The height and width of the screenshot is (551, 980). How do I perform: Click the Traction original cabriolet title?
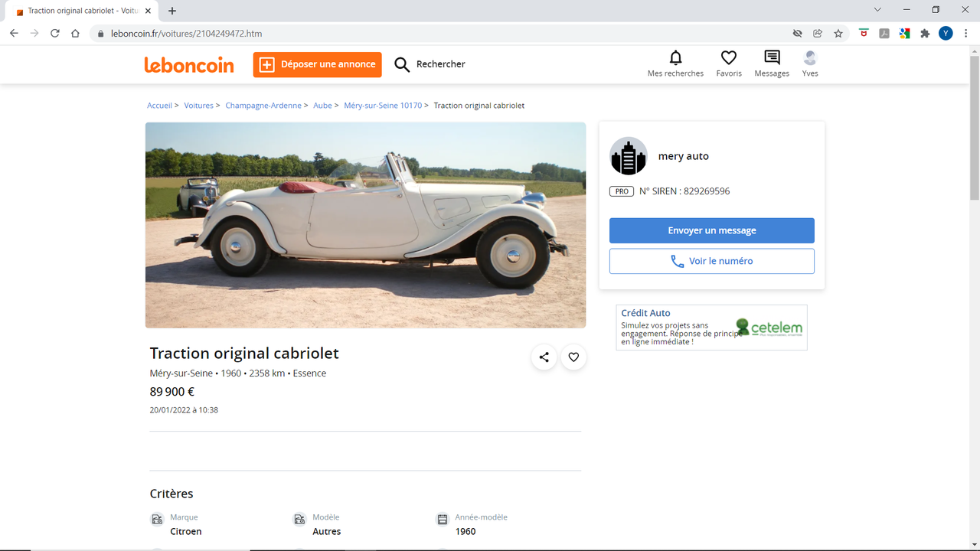pos(244,354)
